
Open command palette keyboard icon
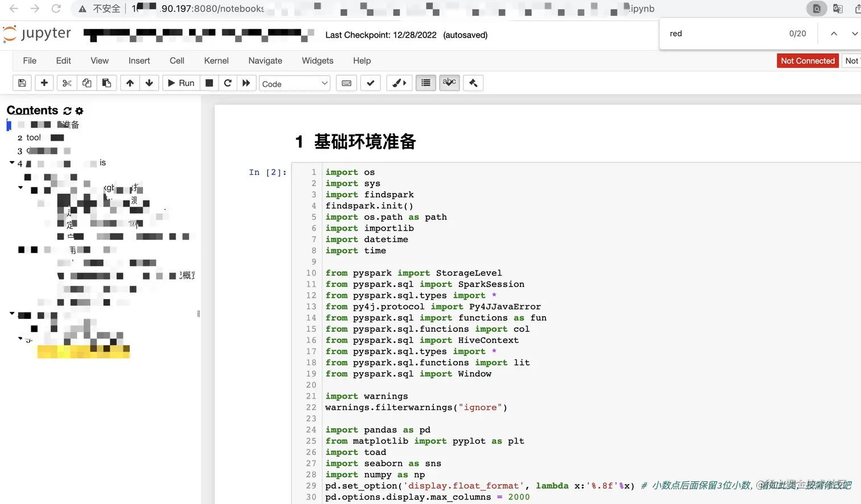tap(346, 83)
